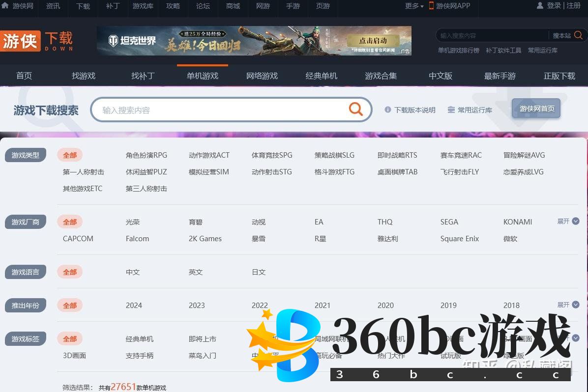The image size is (588, 392).
Task: Open the 游戏合集 navigation tab
Action: (381, 76)
